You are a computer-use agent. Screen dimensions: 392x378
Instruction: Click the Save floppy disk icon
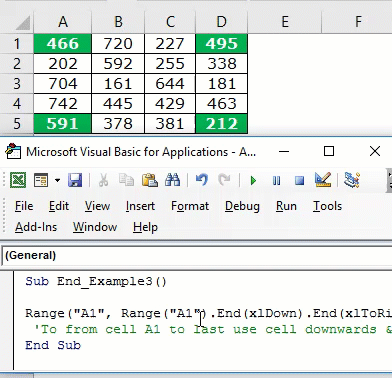click(x=75, y=181)
